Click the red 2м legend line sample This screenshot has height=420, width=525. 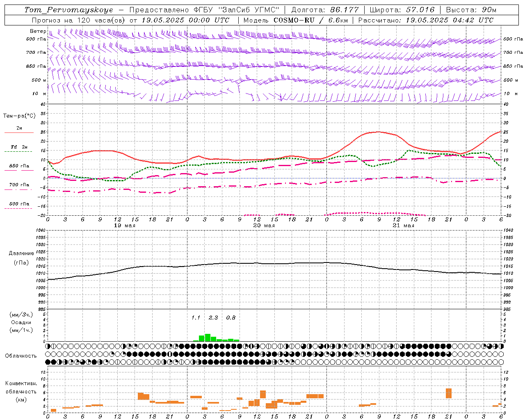[19, 133]
